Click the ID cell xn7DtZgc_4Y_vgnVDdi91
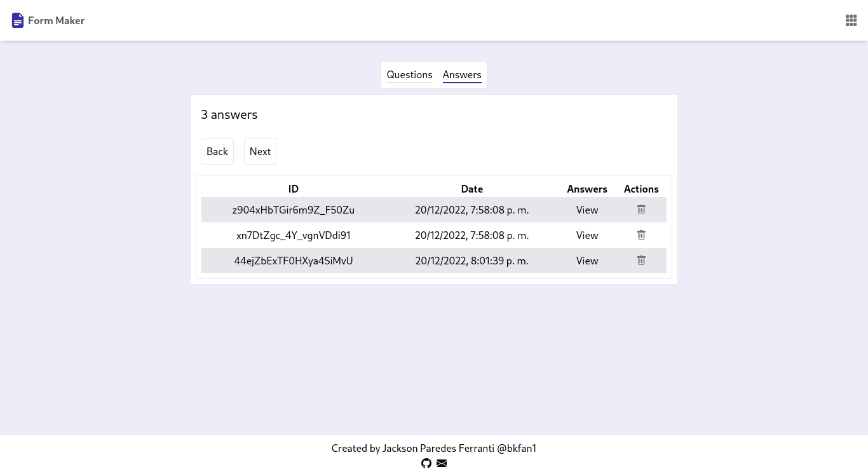868x476 pixels. (x=294, y=235)
